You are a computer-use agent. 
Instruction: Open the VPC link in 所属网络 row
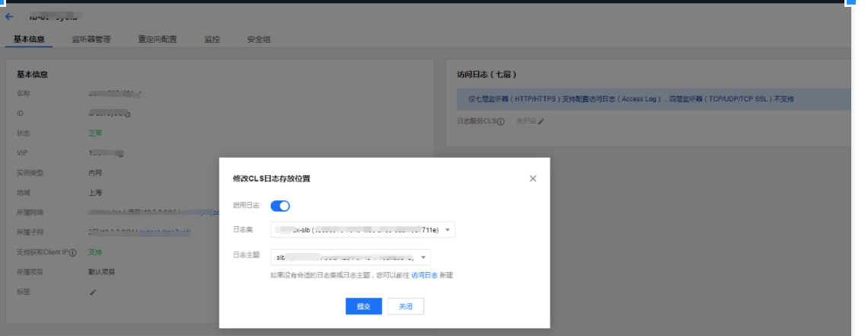[x=199, y=213]
